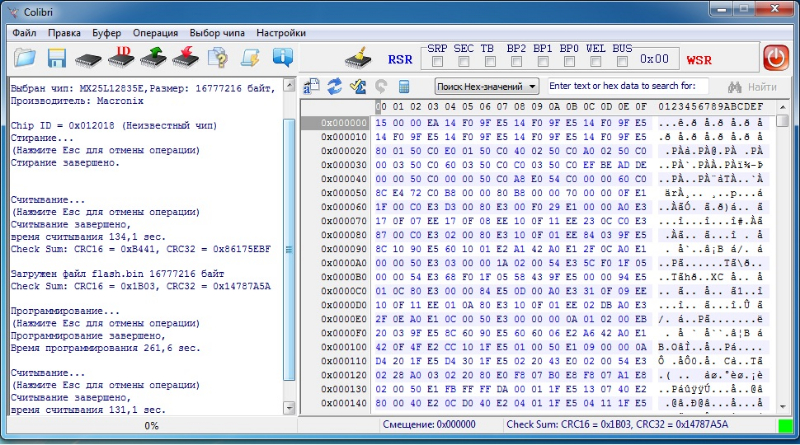Viewport: 800px width, 445px height.
Task: Select hex row address 0x000050
Action: [343, 193]
